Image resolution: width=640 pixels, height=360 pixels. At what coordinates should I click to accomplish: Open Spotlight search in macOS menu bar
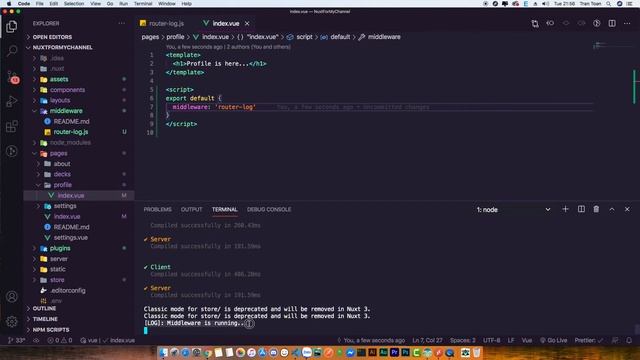pyautogui.click(x=608, y=4)
